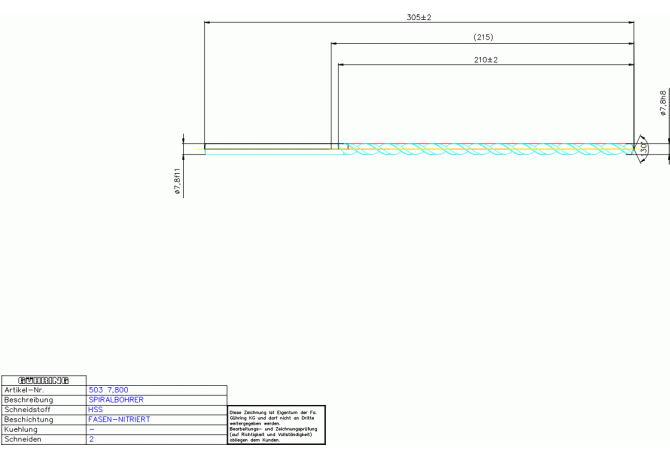Click the 305±2 overall length dimension
The height and width of the screenshot is (460, 670).
418,17
